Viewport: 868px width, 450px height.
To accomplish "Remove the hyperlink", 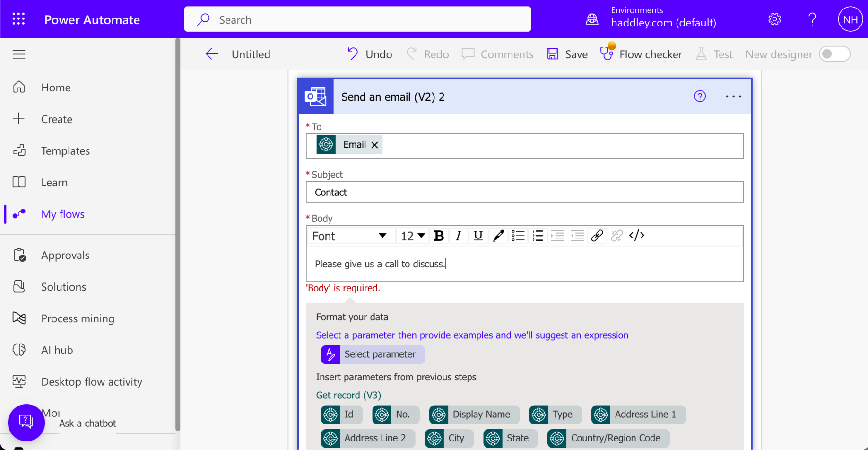I will coord(617,236).
